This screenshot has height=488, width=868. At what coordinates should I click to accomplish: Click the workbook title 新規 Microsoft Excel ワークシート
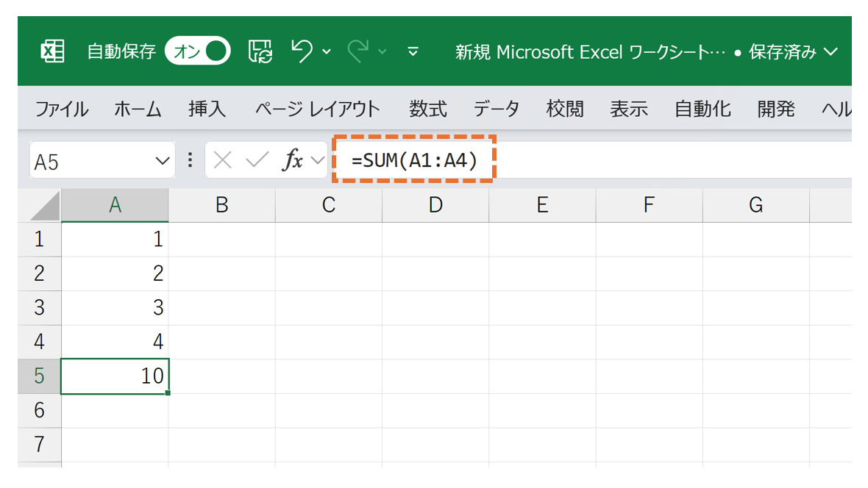point(590,52)
